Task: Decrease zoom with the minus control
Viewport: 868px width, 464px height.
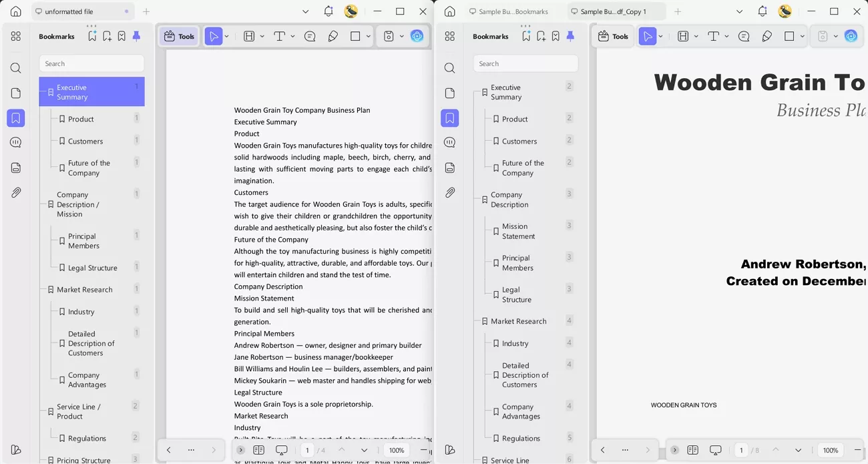Action: 423,450
